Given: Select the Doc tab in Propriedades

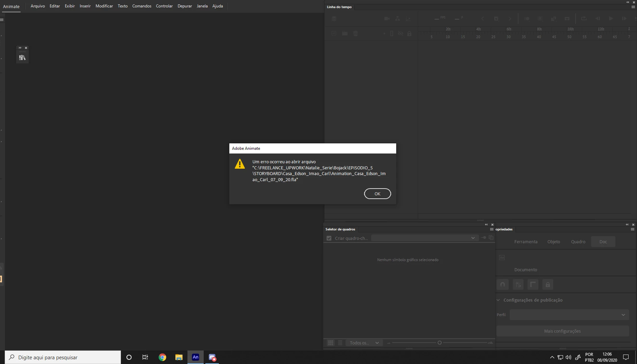Looking at the screenshot, I should click(x=603, y=242).
